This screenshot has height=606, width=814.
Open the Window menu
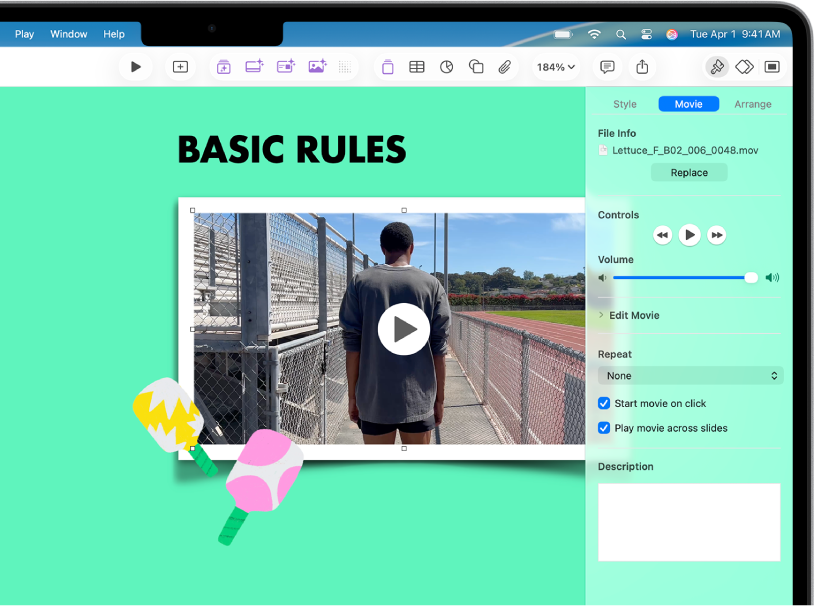click(x=68, y=33)
